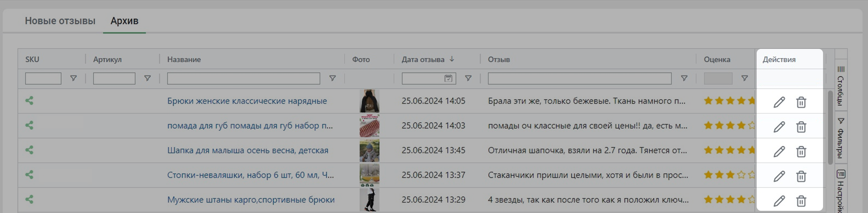Open the Оценка column filter funnel

pyautogui.click(x=744, y=78)
